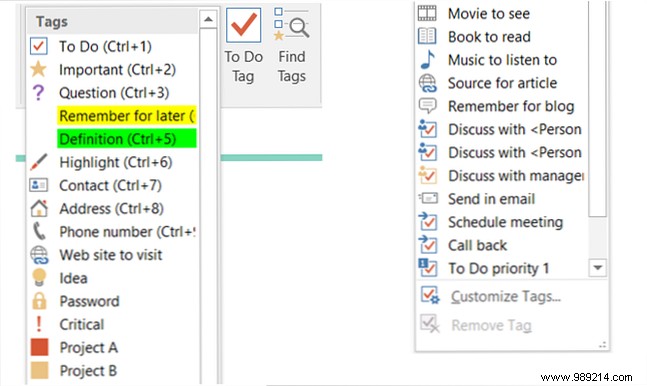Click the Customize Tags gear icon

pyautogui.click(x=430, y=296)
